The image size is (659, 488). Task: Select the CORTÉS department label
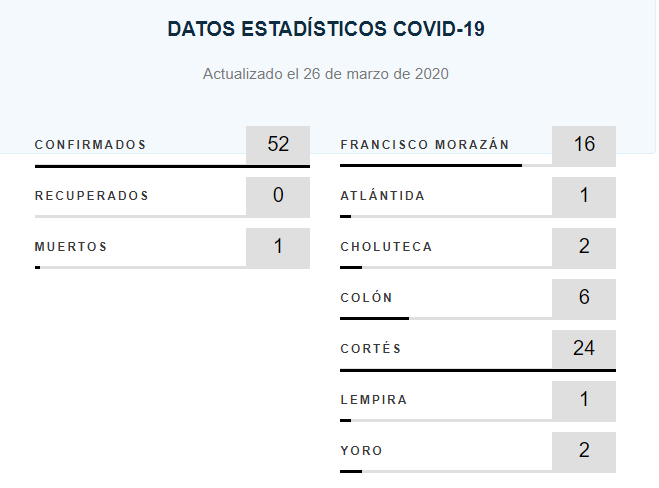371,349
